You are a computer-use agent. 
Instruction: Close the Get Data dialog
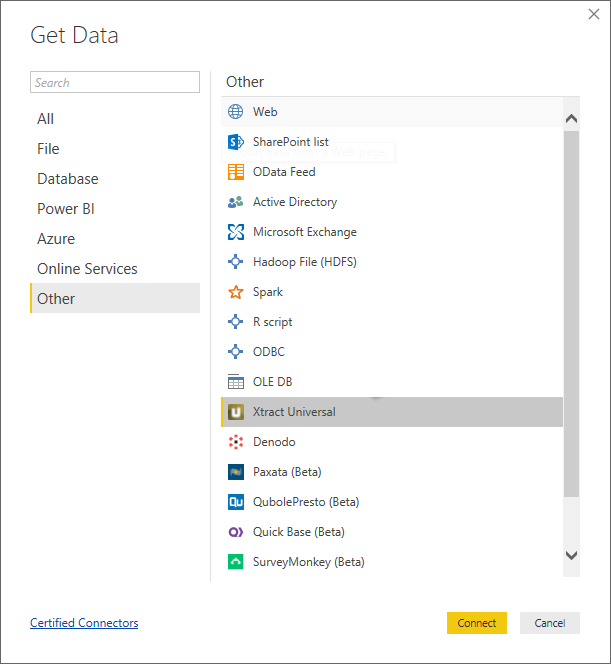(x=594, y=14)
